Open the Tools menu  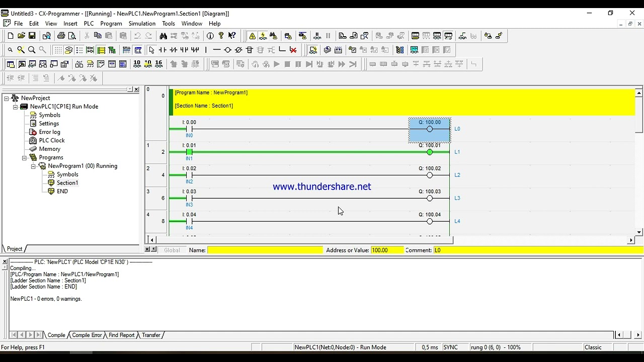pos(169,24)
